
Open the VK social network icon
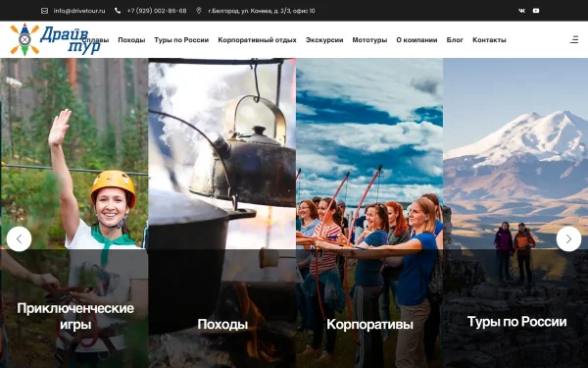(521, 11)
